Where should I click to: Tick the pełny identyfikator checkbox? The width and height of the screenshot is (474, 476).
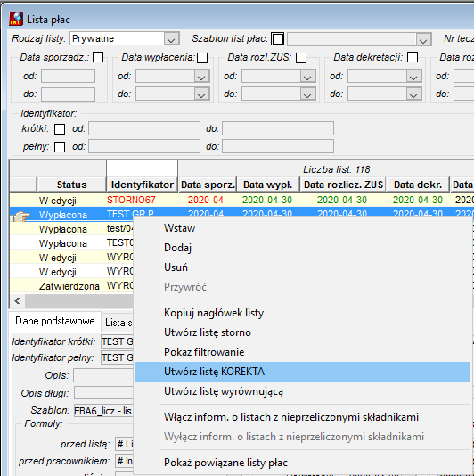pos(60,147)
